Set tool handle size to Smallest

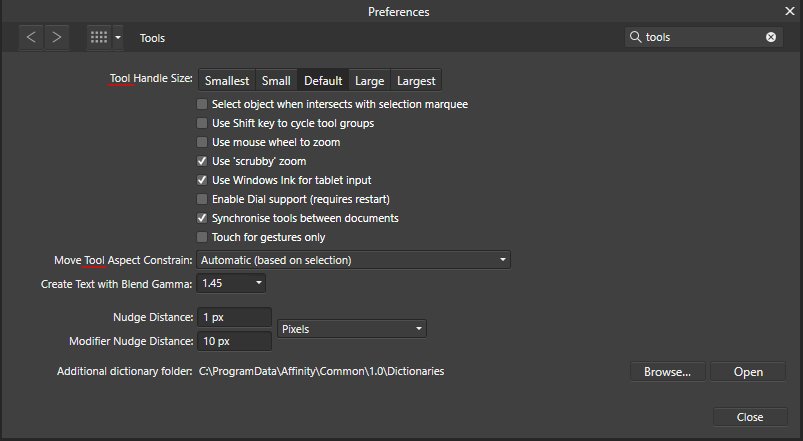click(x=227, y=81)
